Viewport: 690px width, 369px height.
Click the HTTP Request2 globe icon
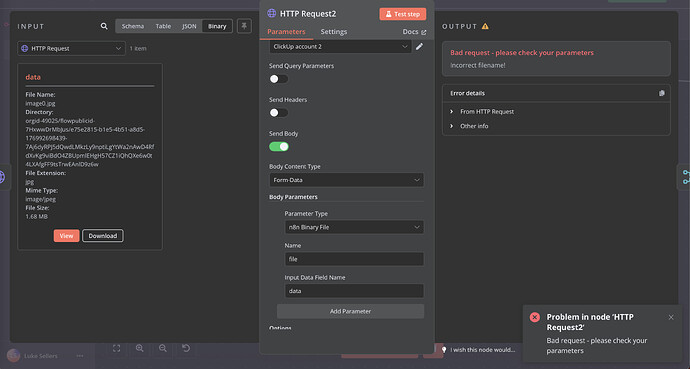[272, 14]
